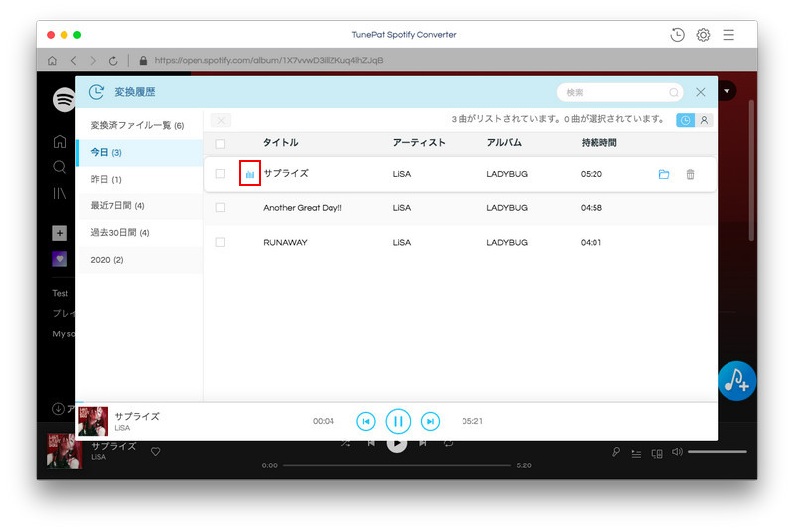The image size is (794, 532).
Task: Click the サプライズ album art in mini player
Action: click(93, 421)
